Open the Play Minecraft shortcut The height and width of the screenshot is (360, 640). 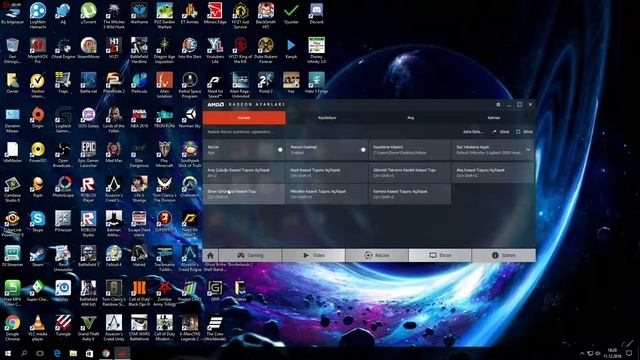click(x=164, y=154)
